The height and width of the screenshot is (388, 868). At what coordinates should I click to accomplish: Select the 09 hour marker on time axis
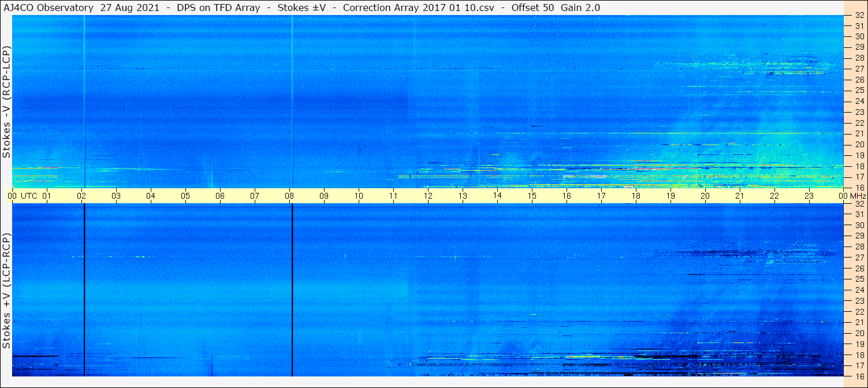pyautogui.click(x=324, y=196)
